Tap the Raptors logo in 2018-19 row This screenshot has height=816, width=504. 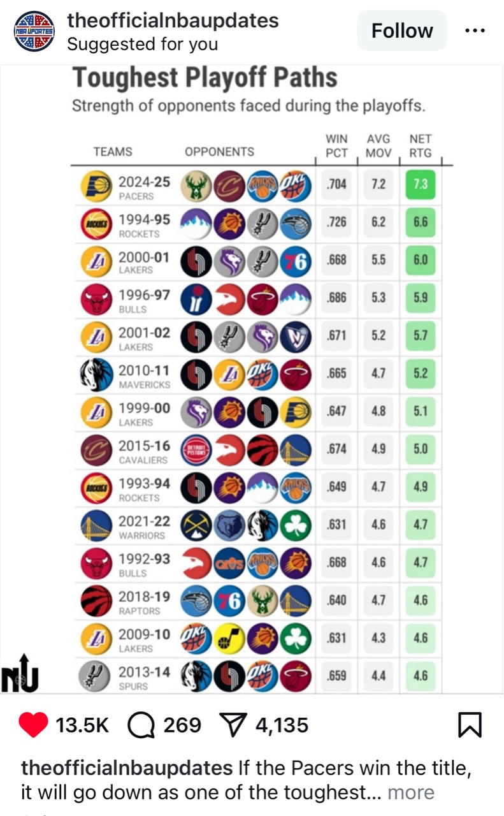96,601
